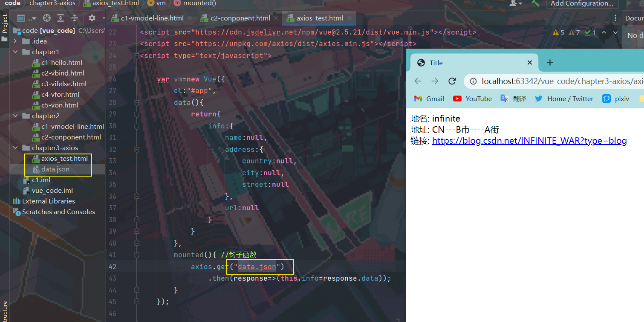This screenshot has width=644, height=322.
Task: Select the axios_test.html editor tab
Action: (315, 18)
